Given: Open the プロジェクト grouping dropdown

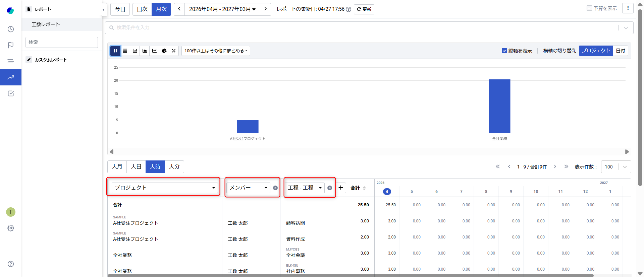Looking at the screenshot, I should (164, 188).
